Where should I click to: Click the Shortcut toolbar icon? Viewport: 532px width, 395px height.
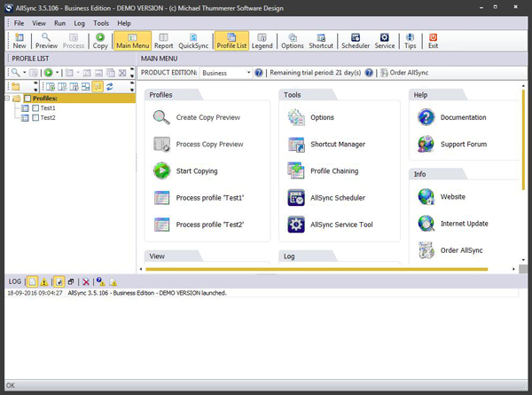tap(321, 41)
